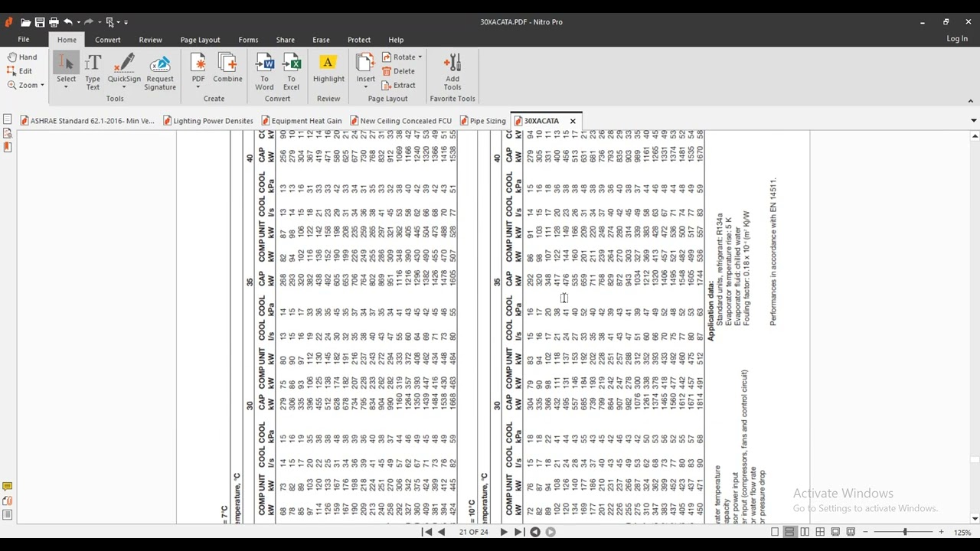Go to the last page

point(518,532)
